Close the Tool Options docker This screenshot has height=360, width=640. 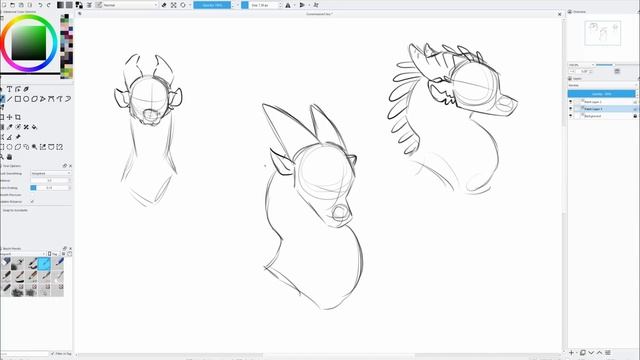point(70,166)
